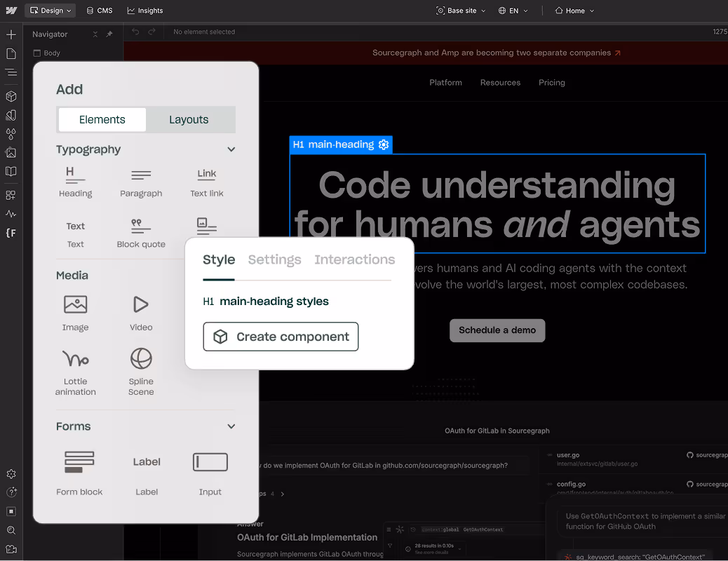Click the Webflow logo icon
Image resolution: width=728 pixels, height=561 pixels.
11,11
